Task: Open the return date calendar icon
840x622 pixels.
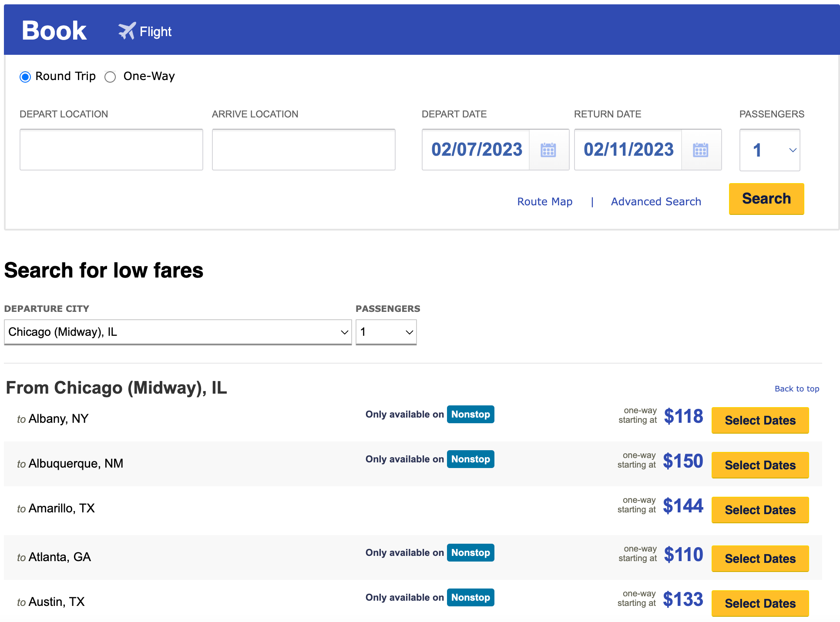Action: [x=700, y=150]
